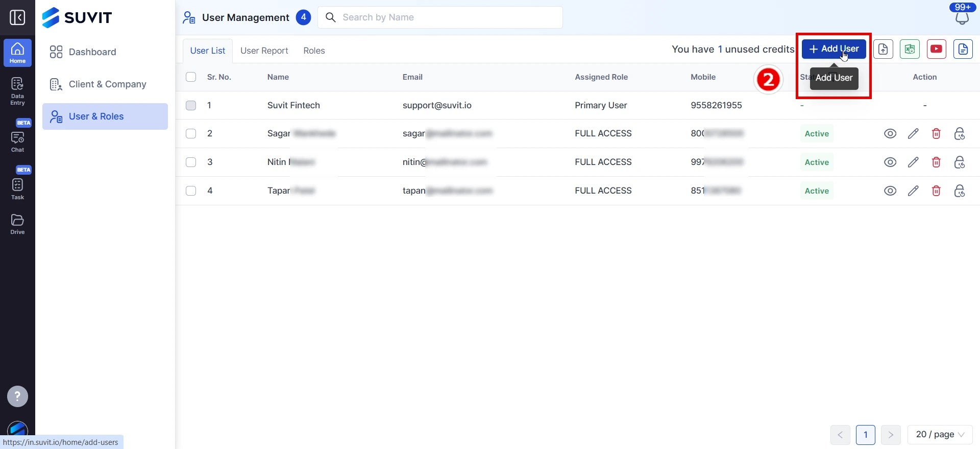Click the upload file icon button
980x449 pixels.
coord(884,49)
